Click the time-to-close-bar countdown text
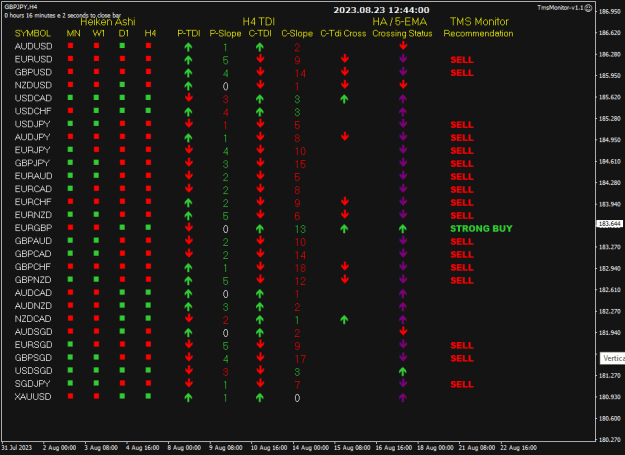This screenshot has width=625, height=455. [x=63, y=16]
